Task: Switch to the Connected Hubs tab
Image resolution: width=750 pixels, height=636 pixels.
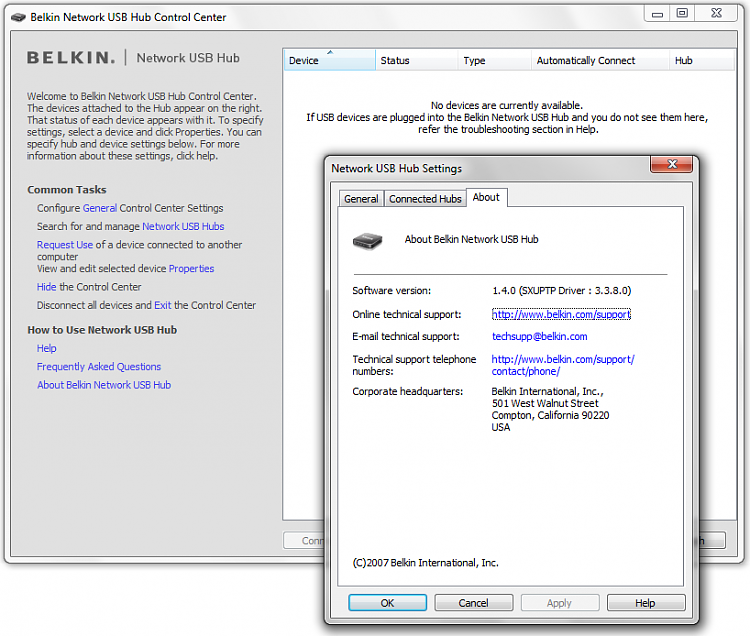Action: [x=425, y=199]
